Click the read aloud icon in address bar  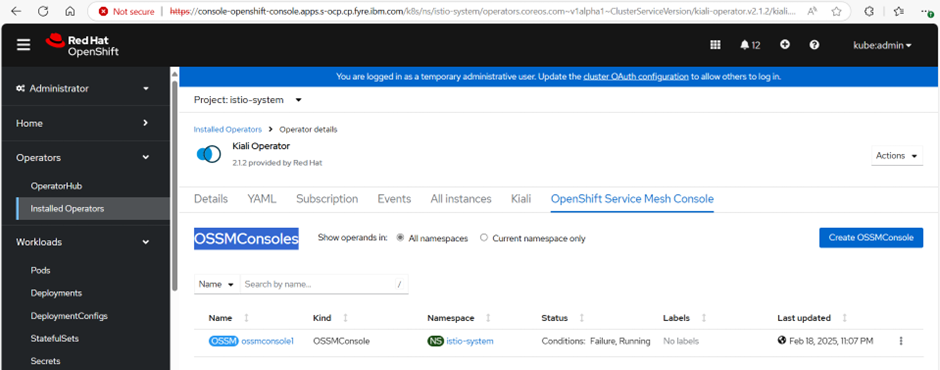click(x=813, y=11)
